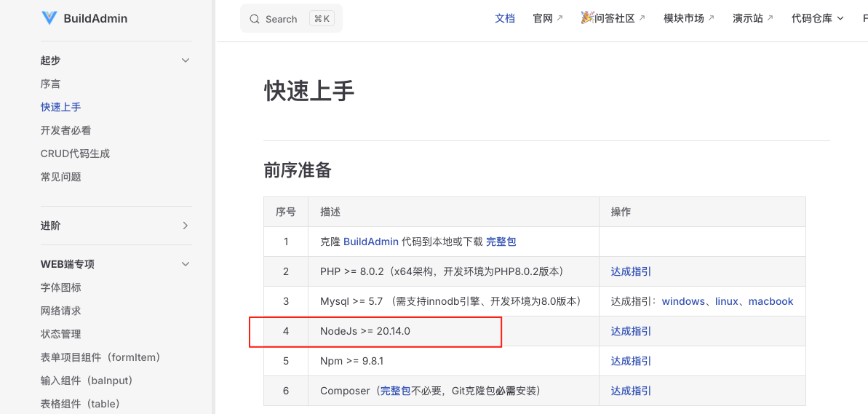Click the linux link in the Mysql row
The width and height of the screenshot is (868, 414).
[x=727, y=302]
